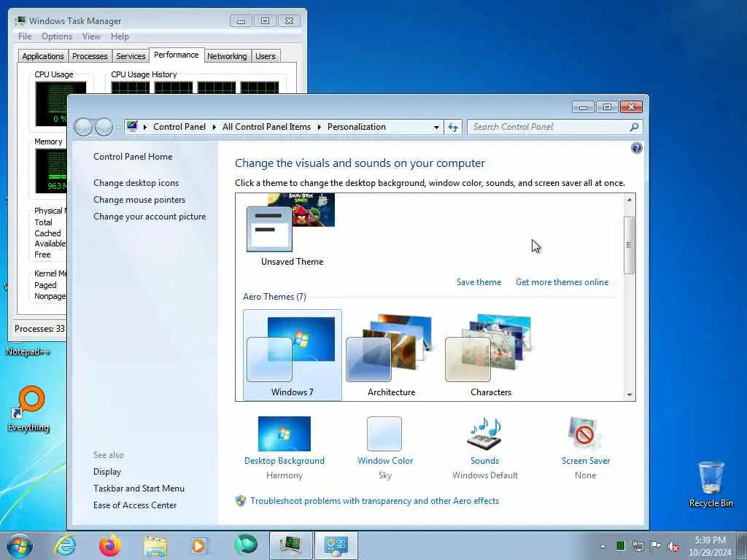The image size is (747, 560).
Task: Apply the Windows 7 Aero theme
Action: pos(292,355)
